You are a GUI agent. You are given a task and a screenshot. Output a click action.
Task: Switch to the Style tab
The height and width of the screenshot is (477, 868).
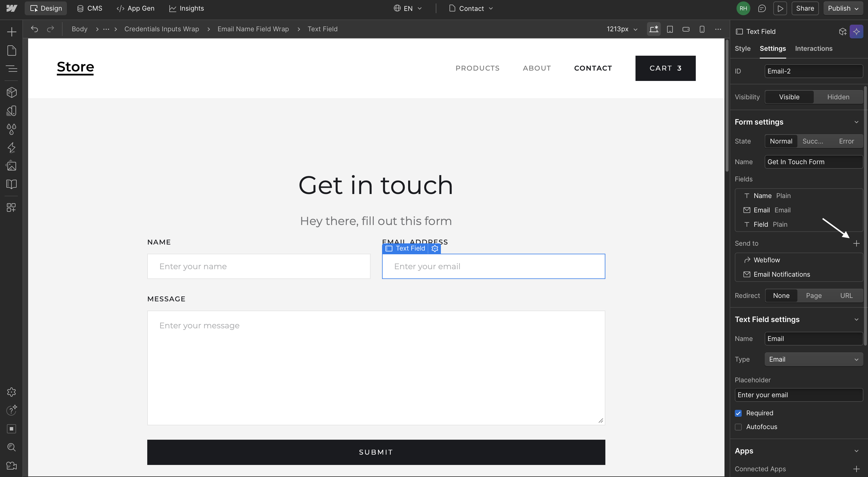click(743, 49)
